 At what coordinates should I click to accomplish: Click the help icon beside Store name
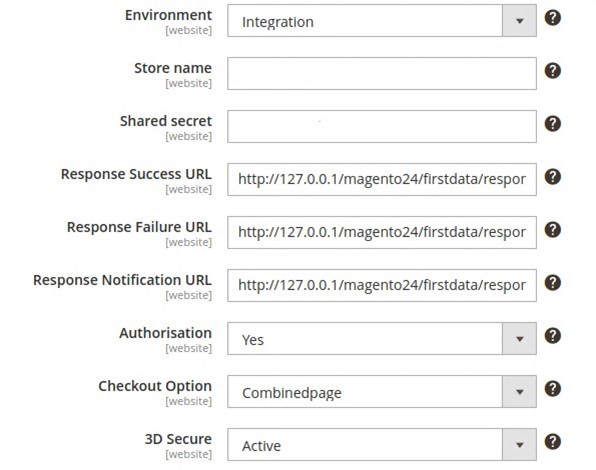pos(552,71)
